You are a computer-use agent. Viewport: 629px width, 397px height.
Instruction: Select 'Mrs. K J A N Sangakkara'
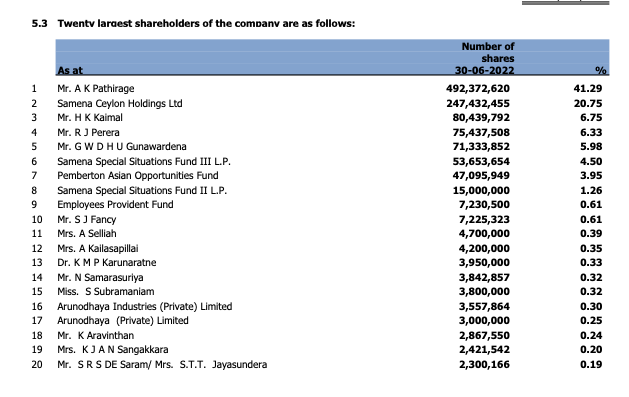pyautogui.click(x=113, y=350)
